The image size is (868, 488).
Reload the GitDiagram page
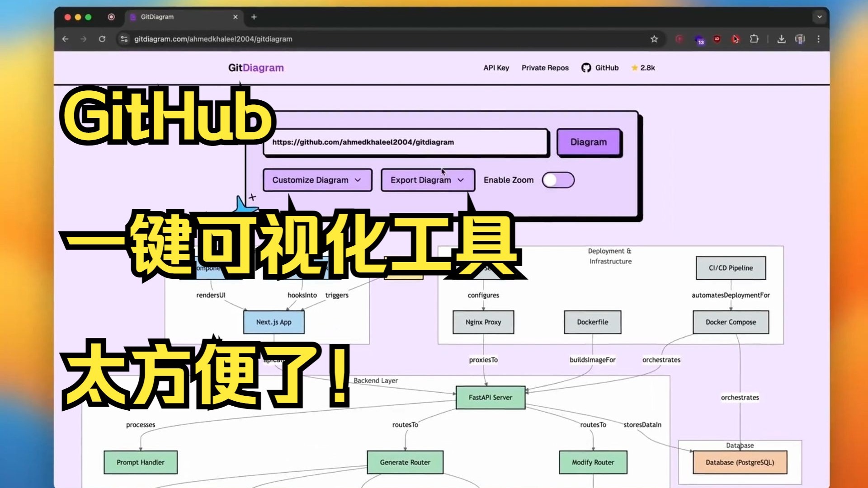pos(102,39)
